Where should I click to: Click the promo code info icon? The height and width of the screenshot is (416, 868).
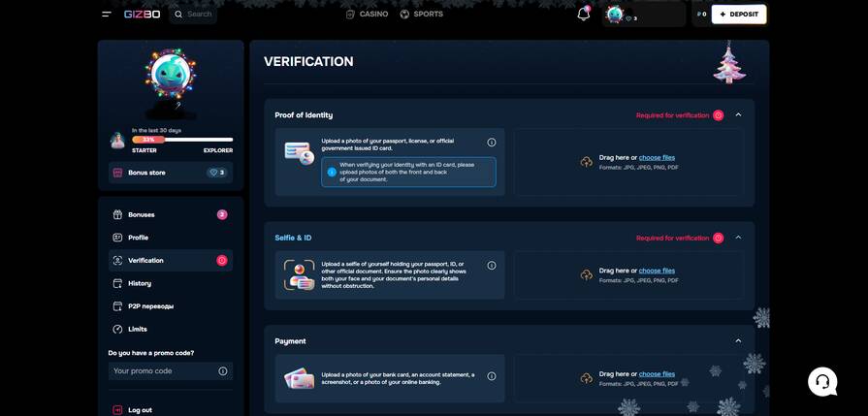point(223,371)
